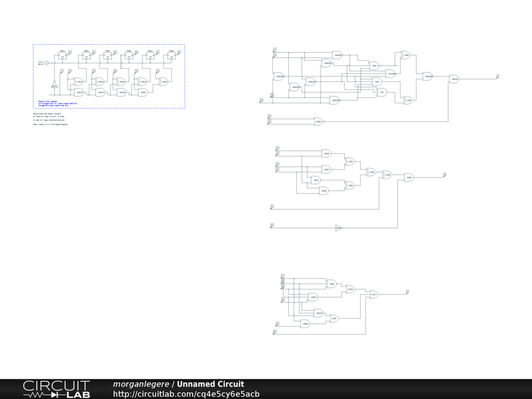Select the first flip-flop in the counter
The width and height of the screenshot is (532, 399).
pos(62,56)
